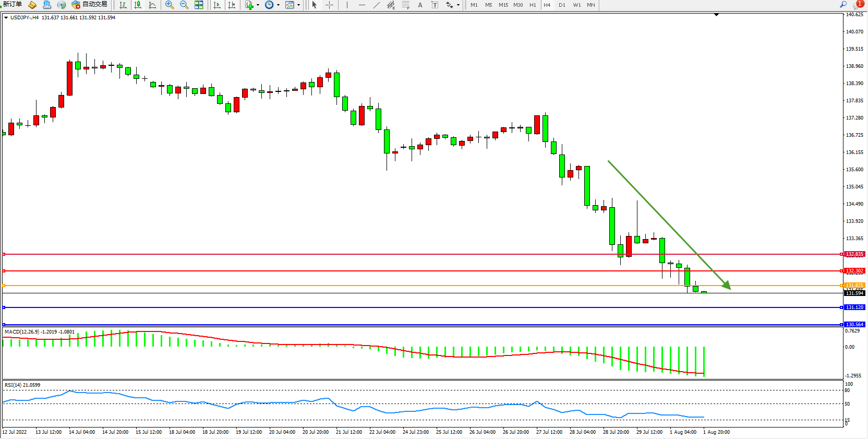868x439 pixels.
Task: Open the indicators list dropdown arrow
Action: 258,5
